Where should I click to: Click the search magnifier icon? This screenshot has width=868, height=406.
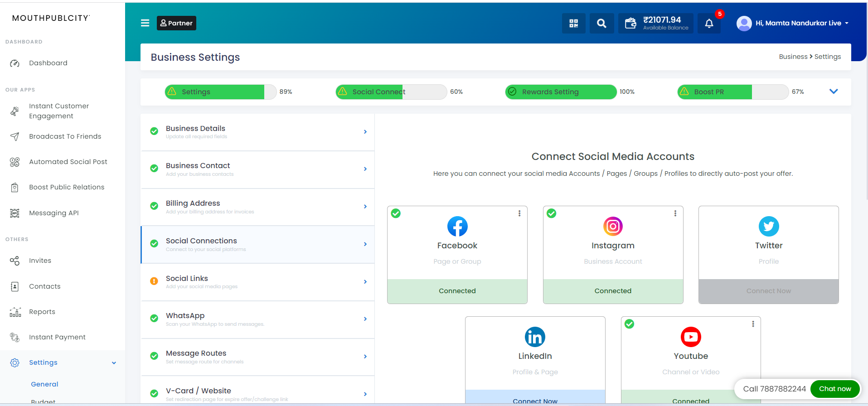[601, 23]
